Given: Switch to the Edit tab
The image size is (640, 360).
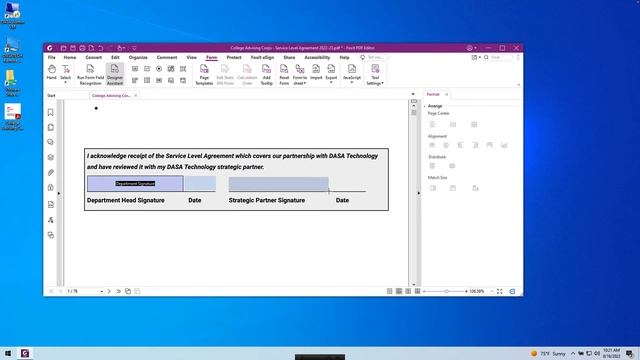Looking at the screenshot, I should pos(116,58).
